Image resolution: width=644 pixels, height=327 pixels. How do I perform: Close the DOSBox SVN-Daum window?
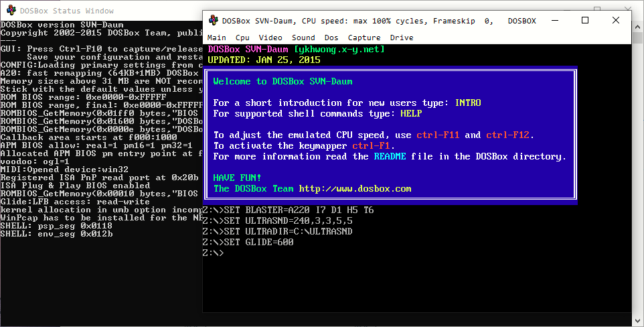616,21
